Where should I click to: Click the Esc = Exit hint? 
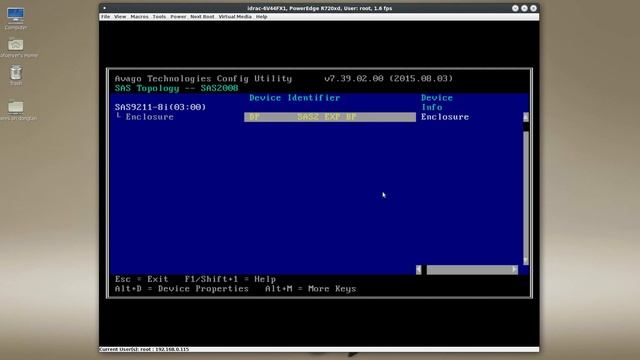point(141,279)
